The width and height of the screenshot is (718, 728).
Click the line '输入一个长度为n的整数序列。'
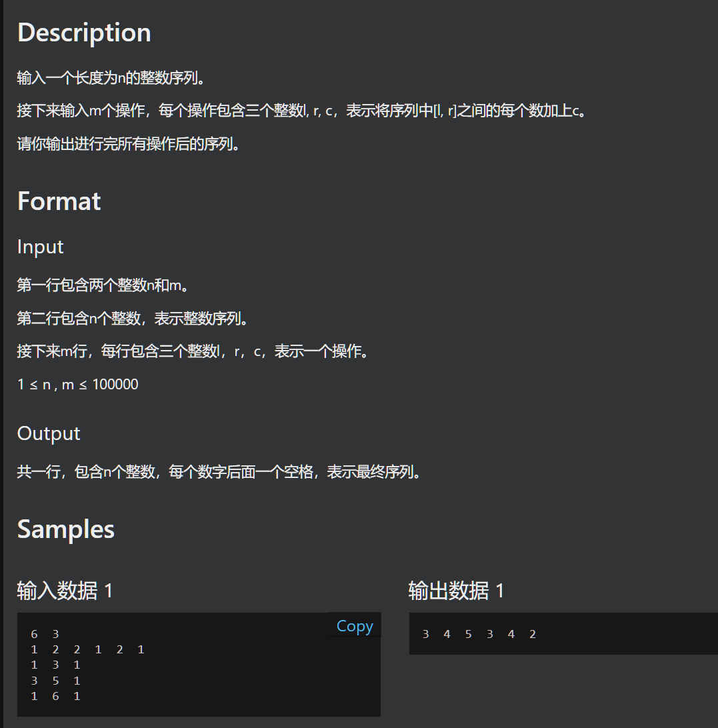click(111, 77)
